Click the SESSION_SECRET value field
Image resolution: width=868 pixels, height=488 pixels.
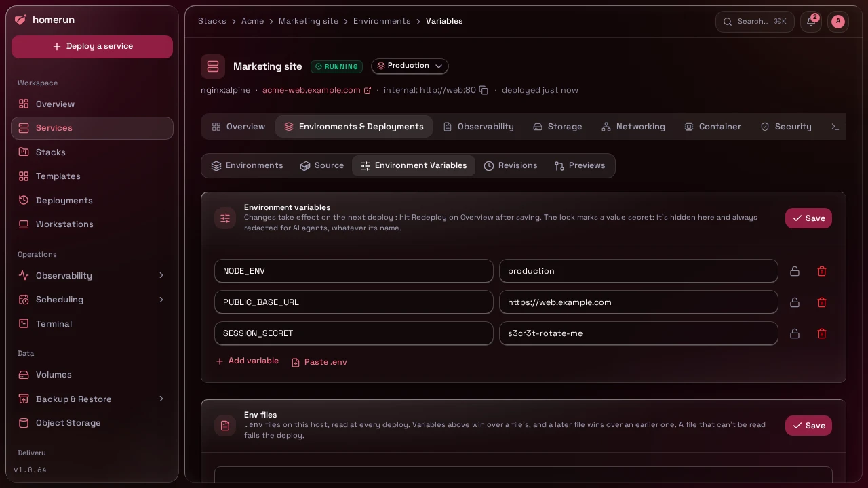pos(639,333)
